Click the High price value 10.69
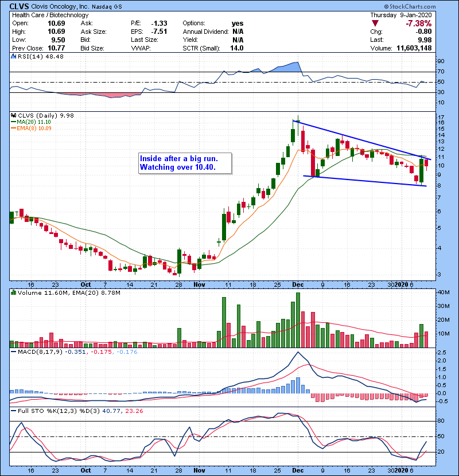This screenshot has height=476, width=459. [56, 32]
